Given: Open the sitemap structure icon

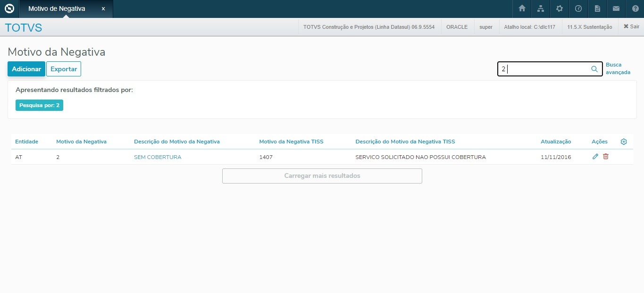Looking at the screenshot, I should coord(541,8).
